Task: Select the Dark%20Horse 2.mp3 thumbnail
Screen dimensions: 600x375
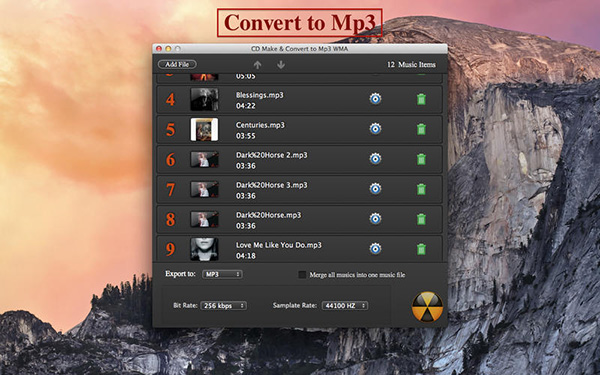Action: (204, 159)
